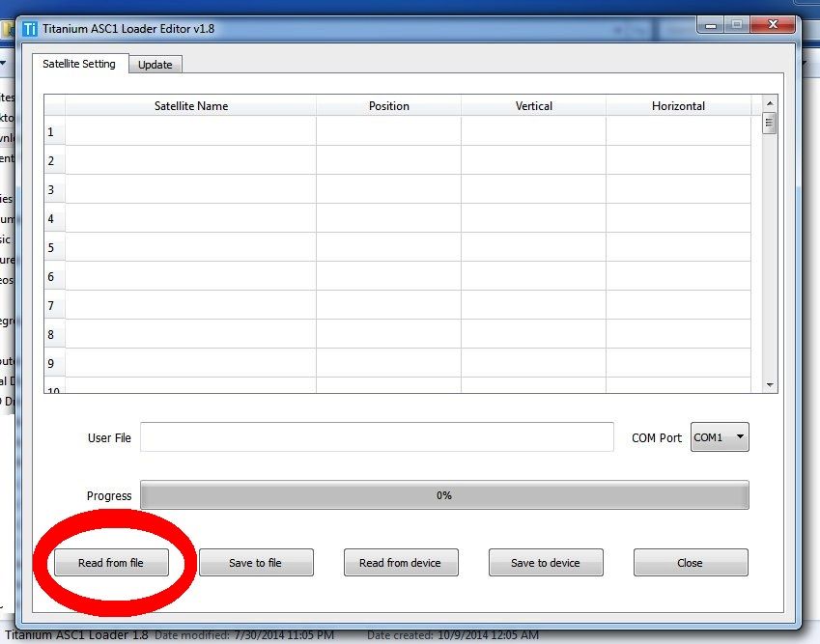Viewport: 820px width, 644px height.
Task: Select row header 8 in the table
Action: click(54, 334)
